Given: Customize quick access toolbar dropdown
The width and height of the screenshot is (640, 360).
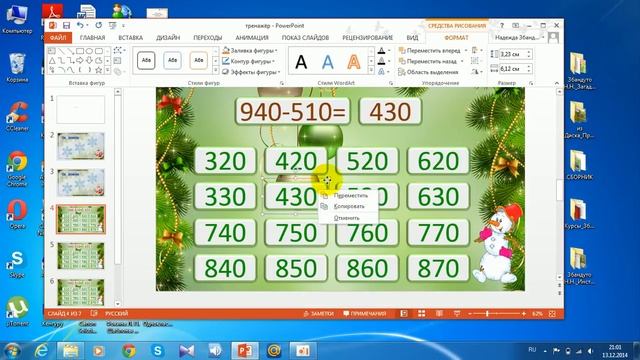Looking at the screenshot, I should [123, 26].
